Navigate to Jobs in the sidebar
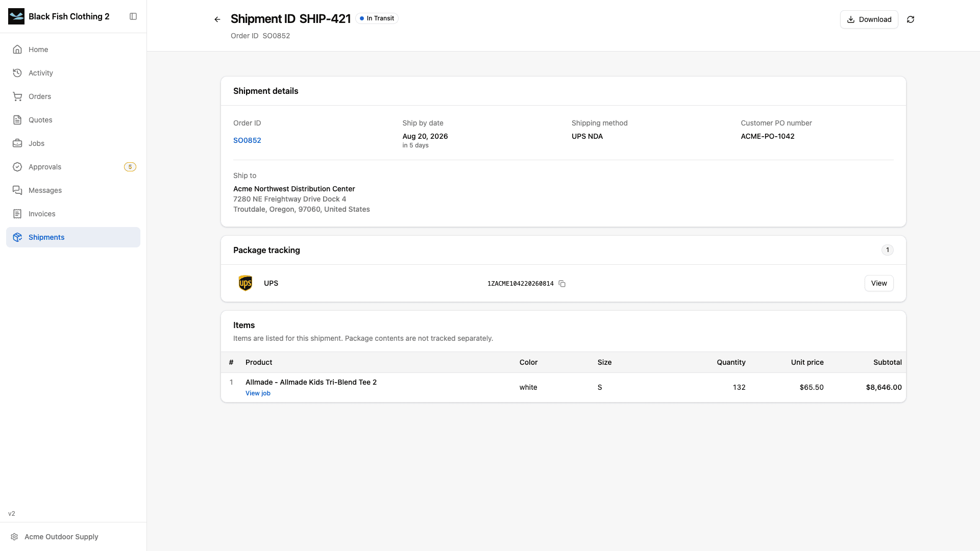The image size is (980, 551). pos(73,143)
